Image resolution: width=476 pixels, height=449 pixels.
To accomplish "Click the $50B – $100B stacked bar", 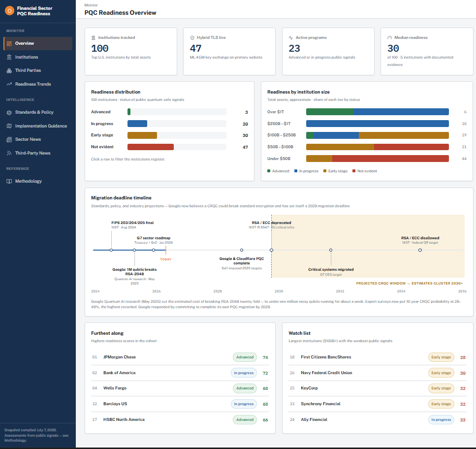I will 378,147.
